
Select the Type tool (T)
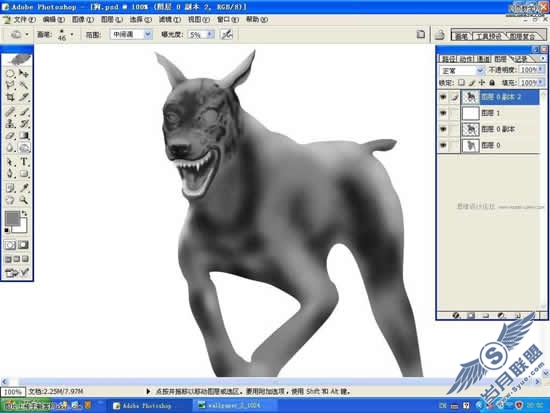click(24, 161)
